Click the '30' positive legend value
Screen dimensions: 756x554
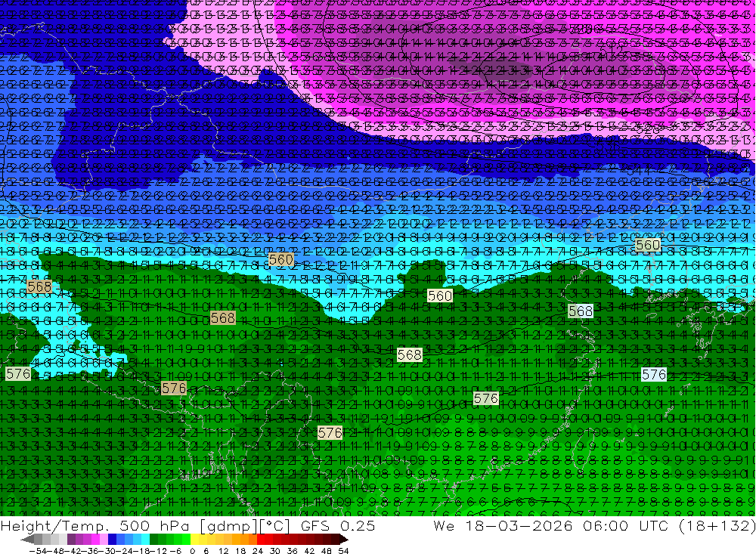pyautogui.click(x=275, y=551)
